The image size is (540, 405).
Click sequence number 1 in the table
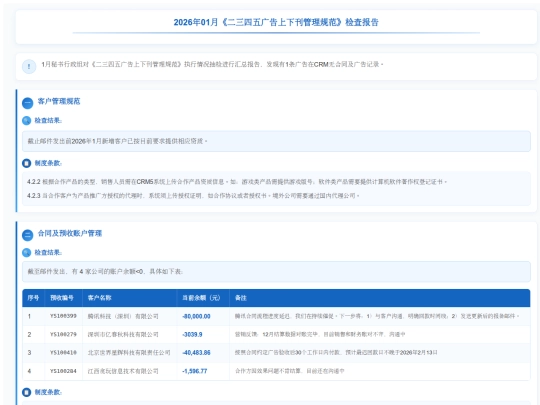pyautogui.click(x=29, y=316)
